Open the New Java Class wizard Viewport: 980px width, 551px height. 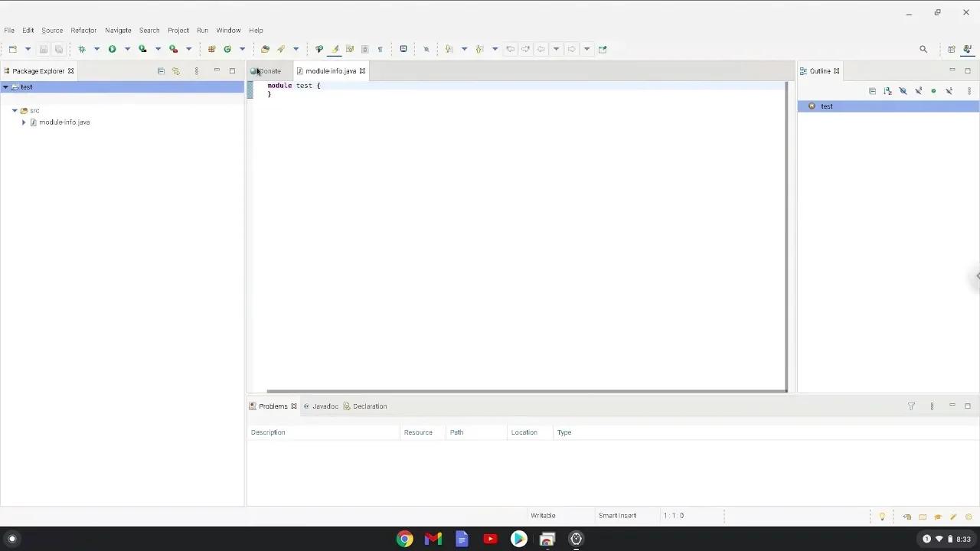point(227,49)
